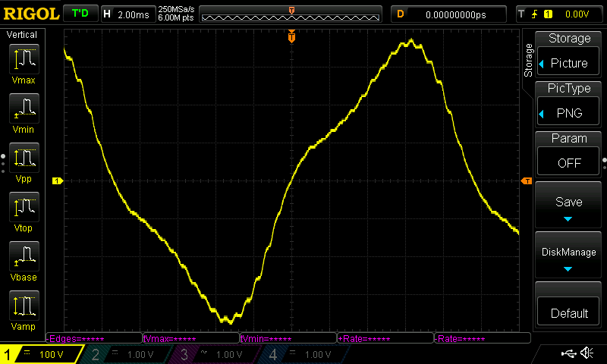This screenshot has width=607, height=364.
Task: Click the 250MSa/s sample rate readout
Action: (x=176, y=9)
